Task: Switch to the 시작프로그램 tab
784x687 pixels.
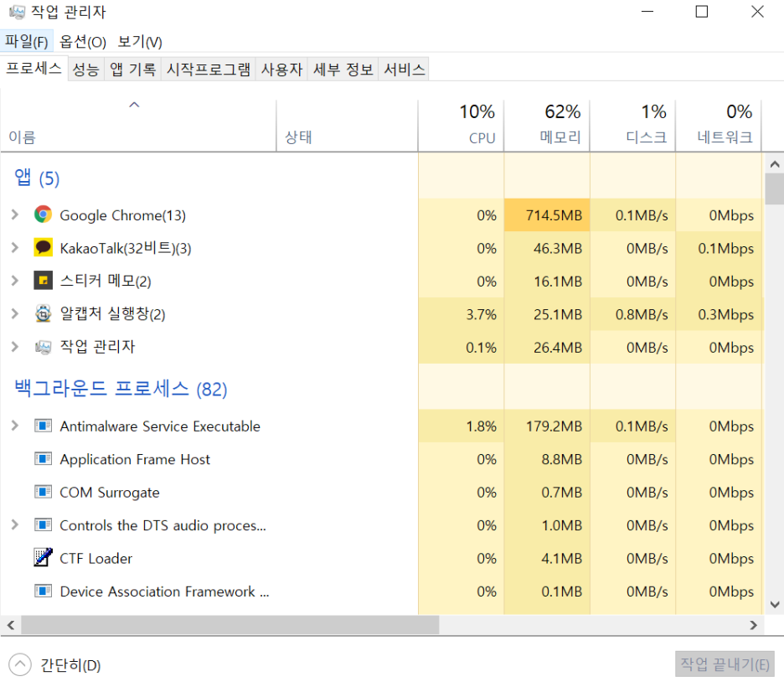Action: [x=208, y=69]
